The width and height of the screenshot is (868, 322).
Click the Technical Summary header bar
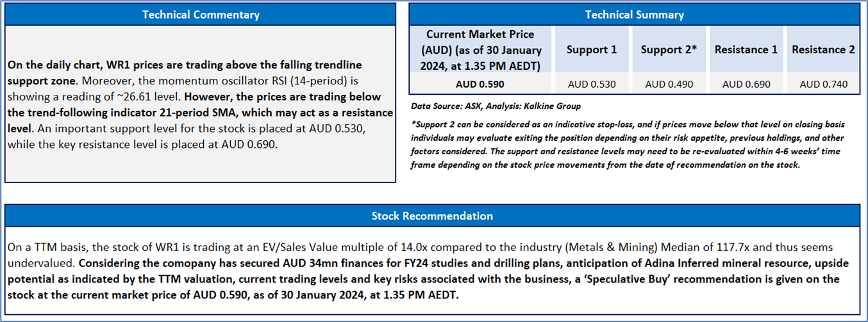[x=634, y=14]
